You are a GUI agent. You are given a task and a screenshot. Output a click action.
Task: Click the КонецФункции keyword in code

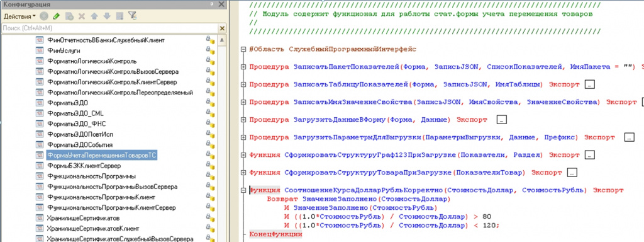(275, 234)
